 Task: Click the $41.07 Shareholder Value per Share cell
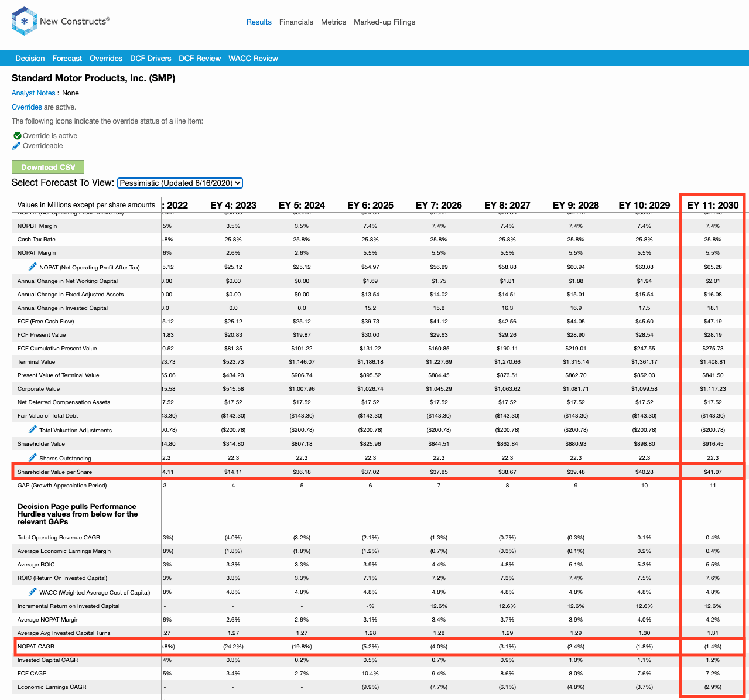point(713,472)
